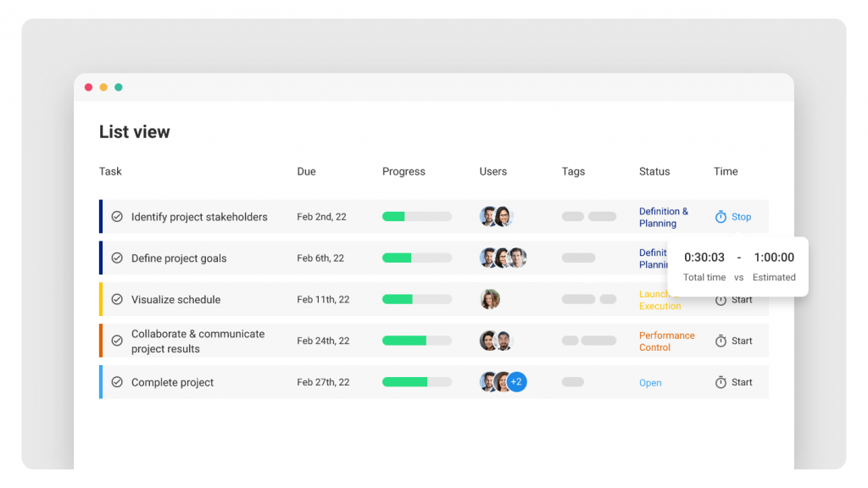Check off the Complete project task
This screenshot has width=868, height=488.
(x=118, y=382)
